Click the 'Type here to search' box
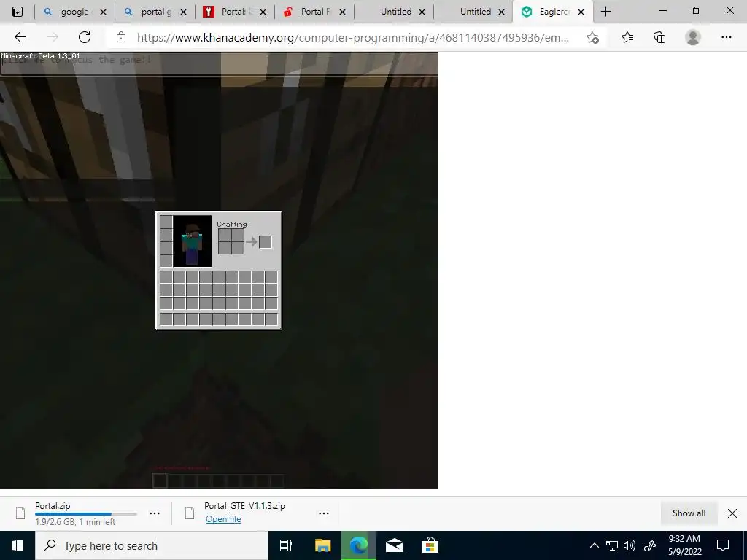The image size is (747, 560). [x=152, y=545]
